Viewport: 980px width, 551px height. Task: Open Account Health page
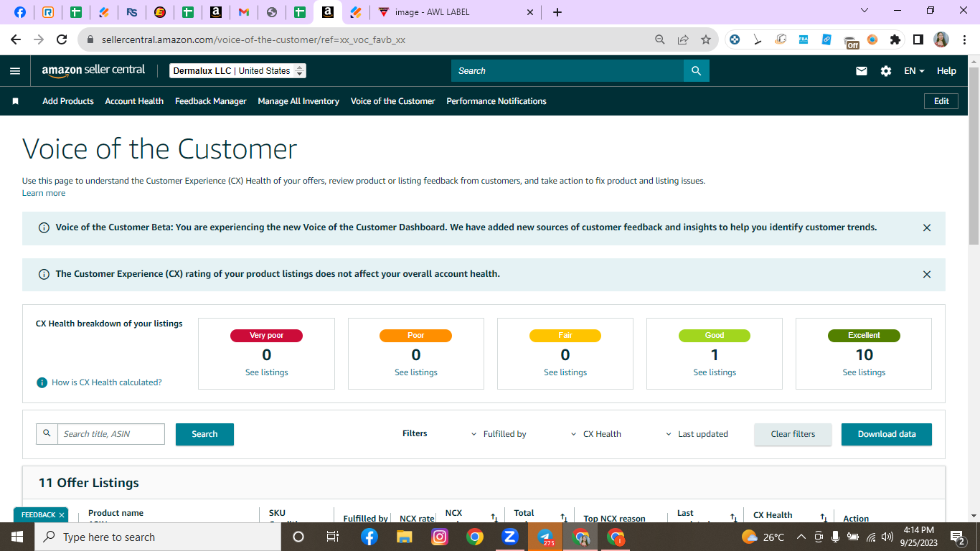click(134, 101)
